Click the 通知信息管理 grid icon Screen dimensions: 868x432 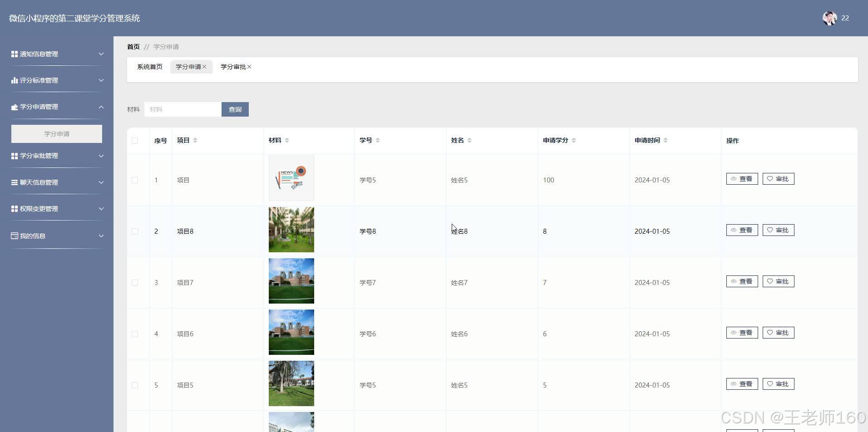(x=15, y=54)
